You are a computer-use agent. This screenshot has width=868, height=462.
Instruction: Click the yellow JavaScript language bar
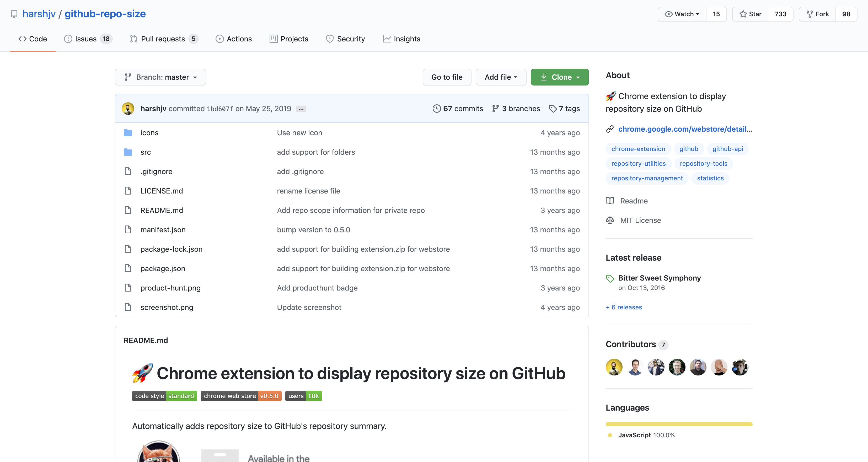(679, 424)
